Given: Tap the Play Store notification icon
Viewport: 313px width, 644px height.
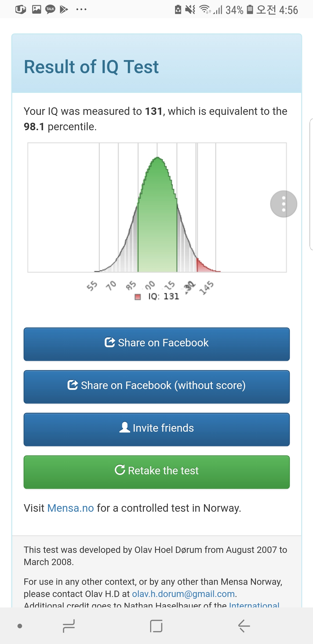Looking at the screenshot, I should click(x=64, y=10).
